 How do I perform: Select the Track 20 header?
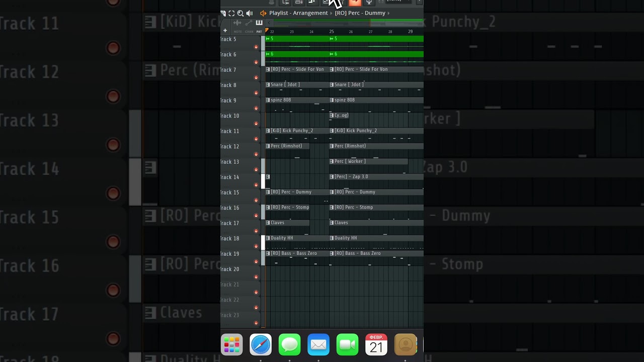pyautogui.click(x=240, y=273)
